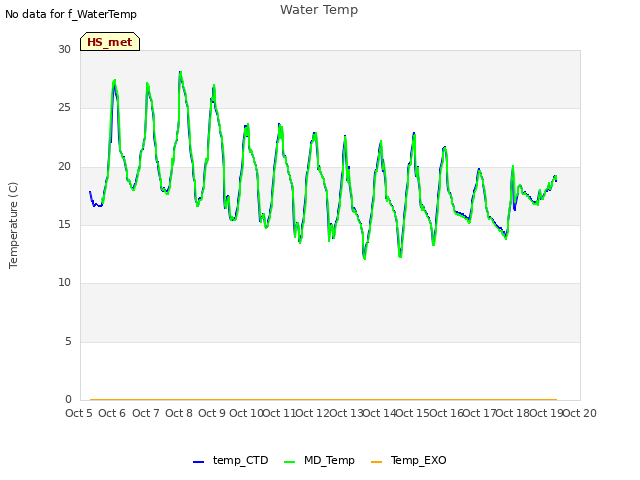Click the 'No data for f_WaterTemp' message
The image size is (640, 480).
(x=71, y=14)
